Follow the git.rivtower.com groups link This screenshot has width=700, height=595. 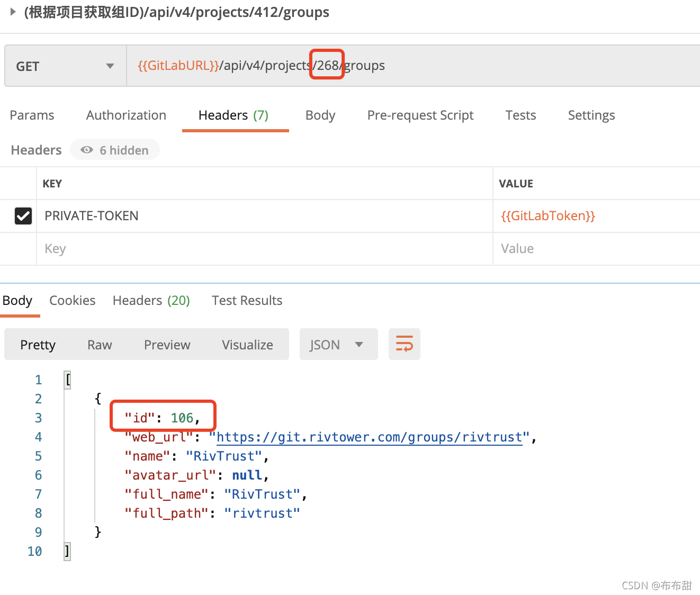(370, 437)
